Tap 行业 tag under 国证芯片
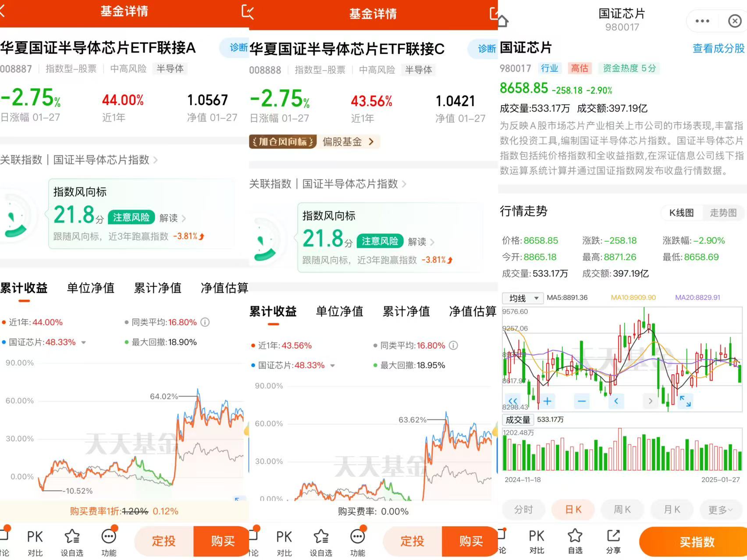 point(549,68)
